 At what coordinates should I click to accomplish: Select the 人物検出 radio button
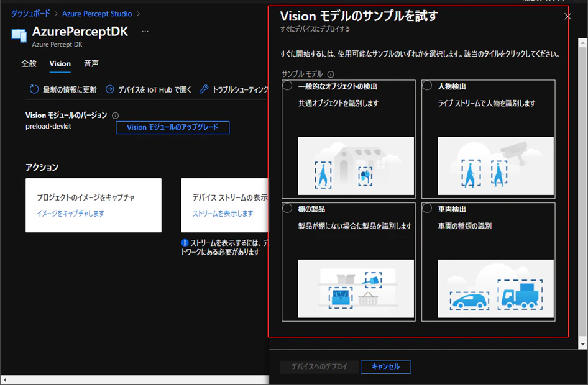(428, 86)
